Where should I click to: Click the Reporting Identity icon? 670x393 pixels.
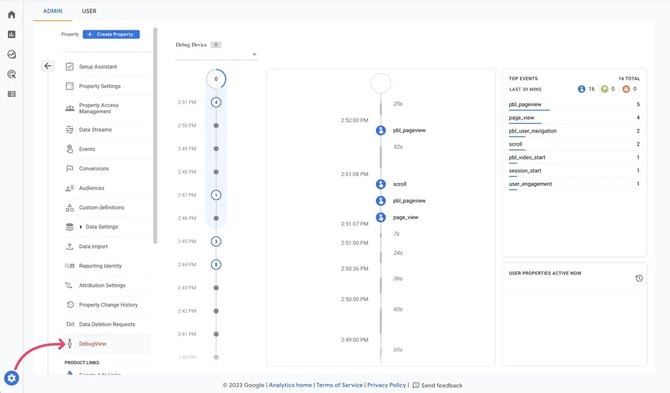70,266
